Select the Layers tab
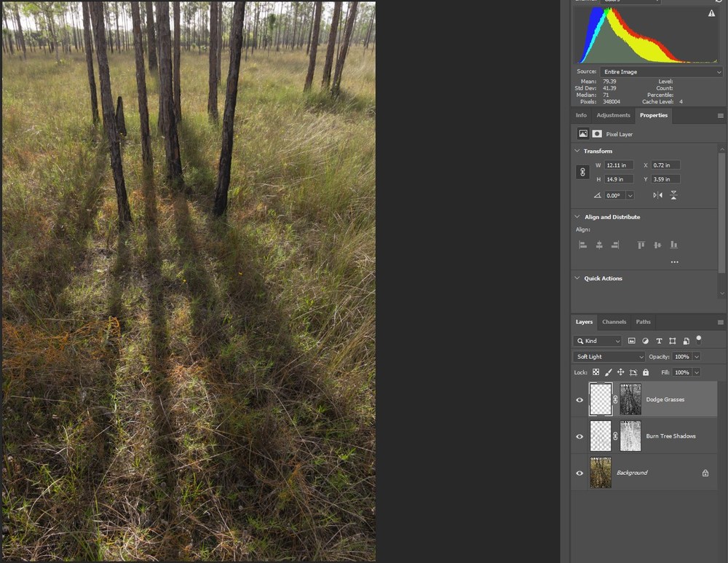The image size is (728, 563). [584, 322]
